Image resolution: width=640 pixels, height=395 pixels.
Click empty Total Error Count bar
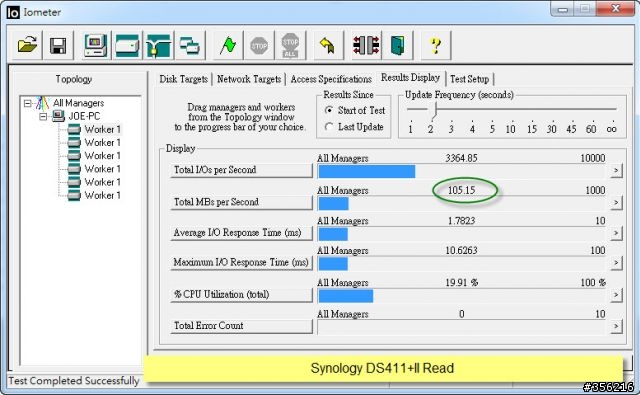pos(461,327)
